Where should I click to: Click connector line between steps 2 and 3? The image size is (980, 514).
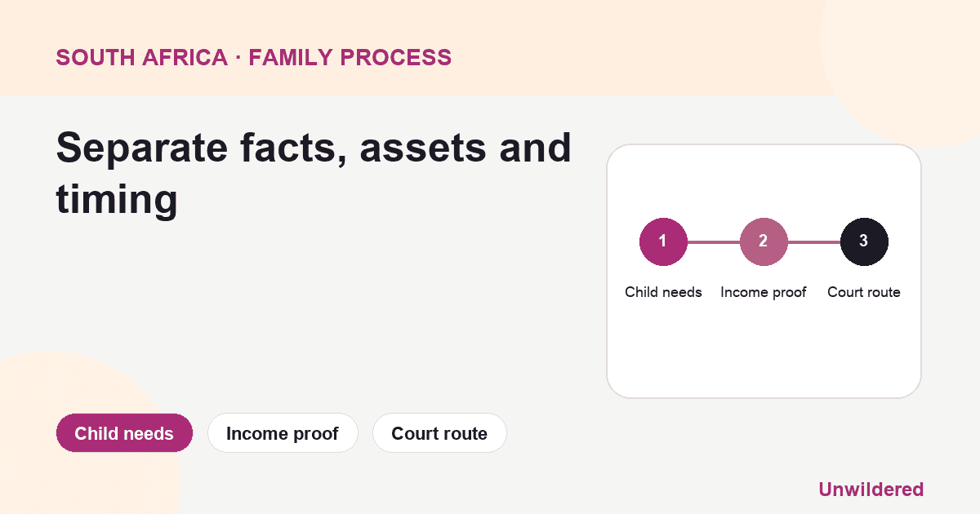[814, 242]
